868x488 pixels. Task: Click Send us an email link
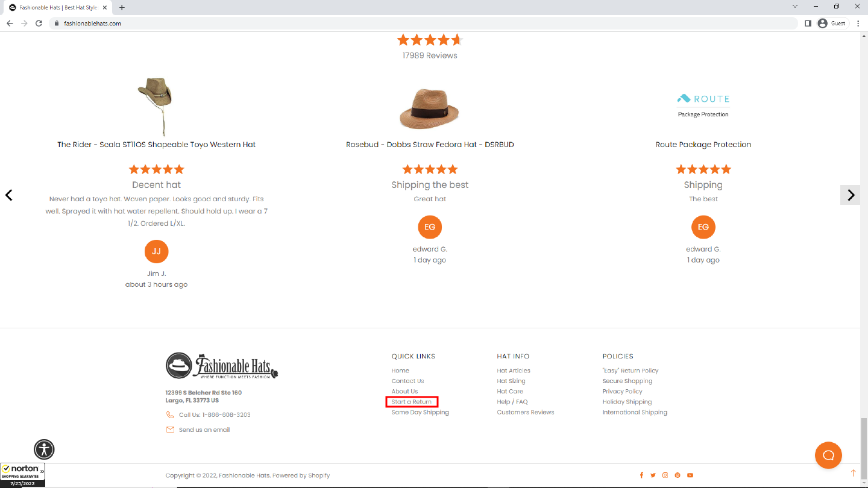(x=204, y=430)
